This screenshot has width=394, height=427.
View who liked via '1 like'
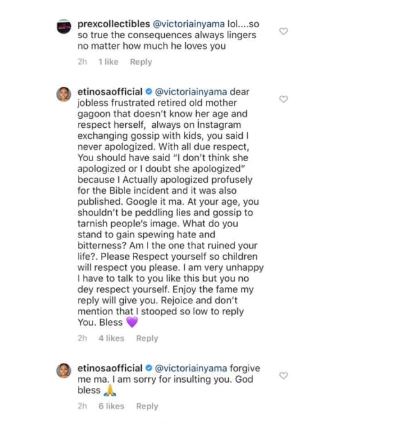108,62
